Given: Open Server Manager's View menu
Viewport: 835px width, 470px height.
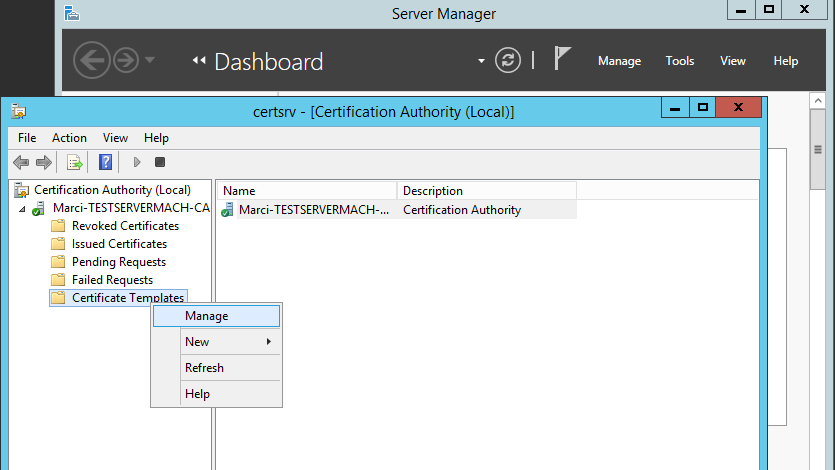Looking at the screenshot, I should tap(733, 61).
